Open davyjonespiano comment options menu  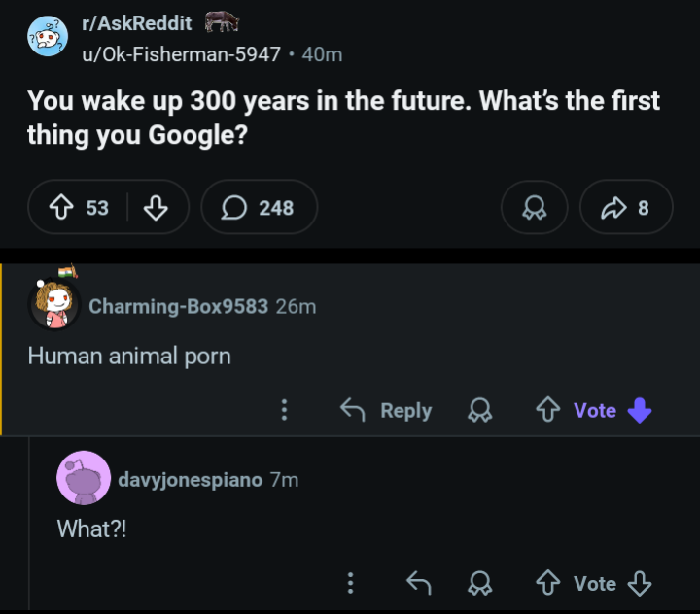tap(350, 583)
